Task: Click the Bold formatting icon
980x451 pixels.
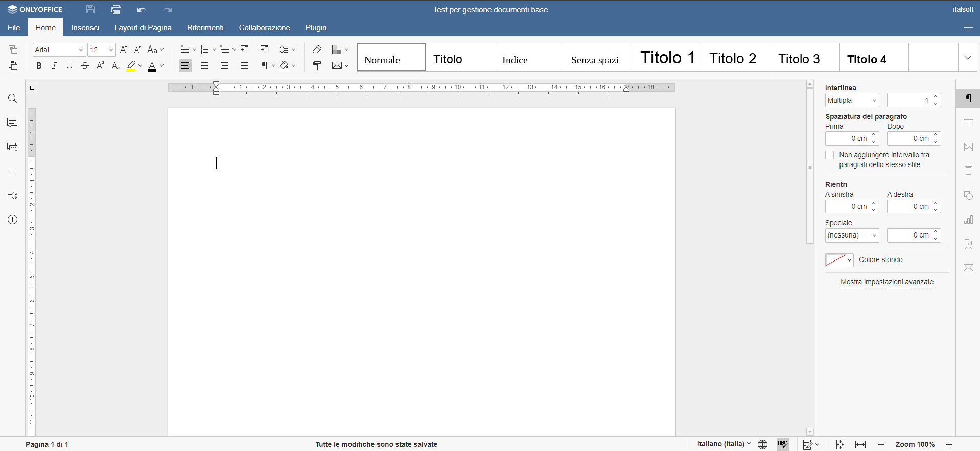Action: tap(39, 66)
